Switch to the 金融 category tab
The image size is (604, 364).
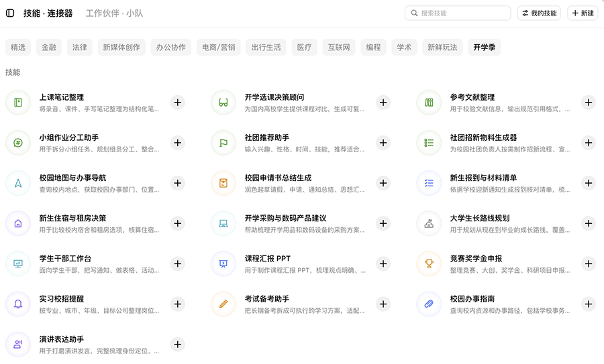click(49, 48)
